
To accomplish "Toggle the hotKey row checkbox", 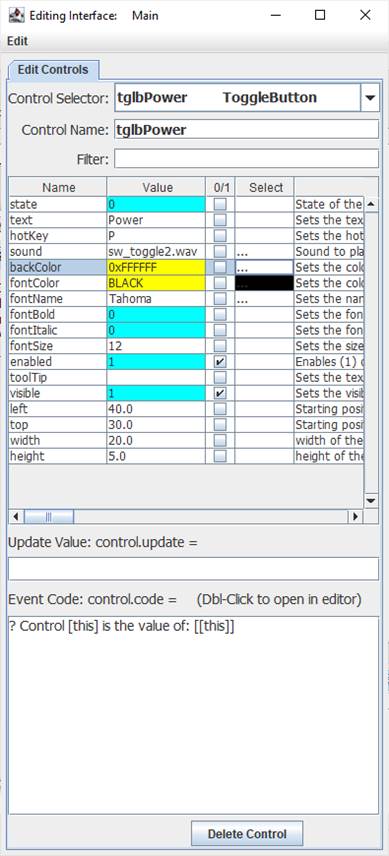I will click(220, 236).
